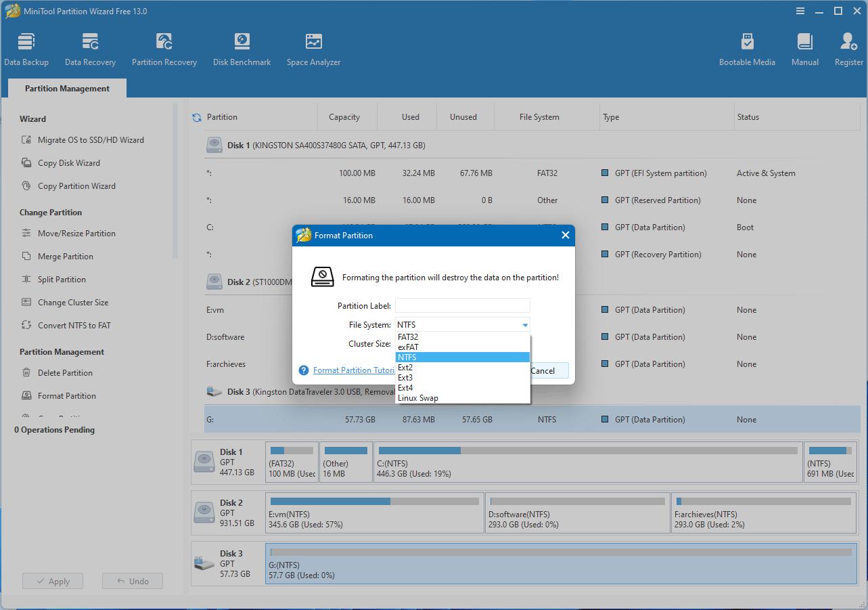Open Partition Recovery

pos(164,47)
